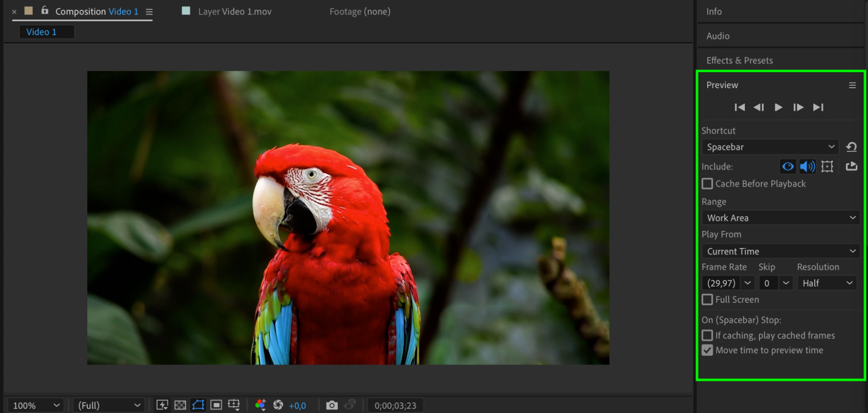
Task: Take a snapshot with camera icon
Action: [332, 405]
